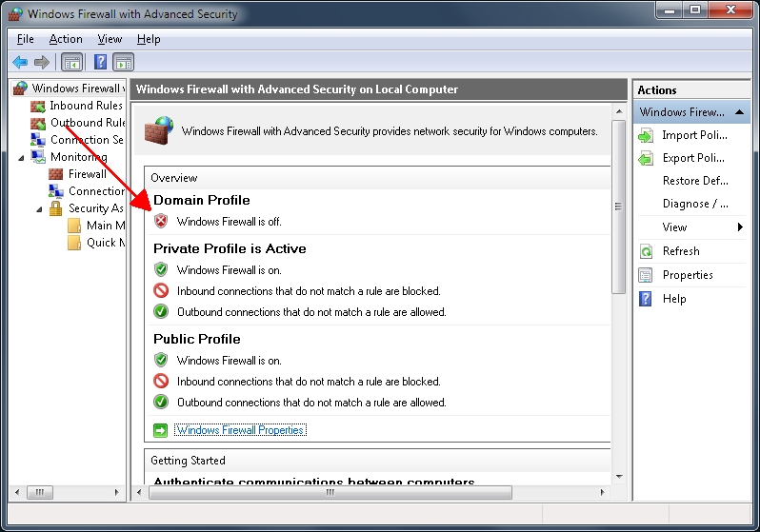Click the Public Profile heading
Screen dimensions: 760x532
pyautogui.click(x=197, y=339)
